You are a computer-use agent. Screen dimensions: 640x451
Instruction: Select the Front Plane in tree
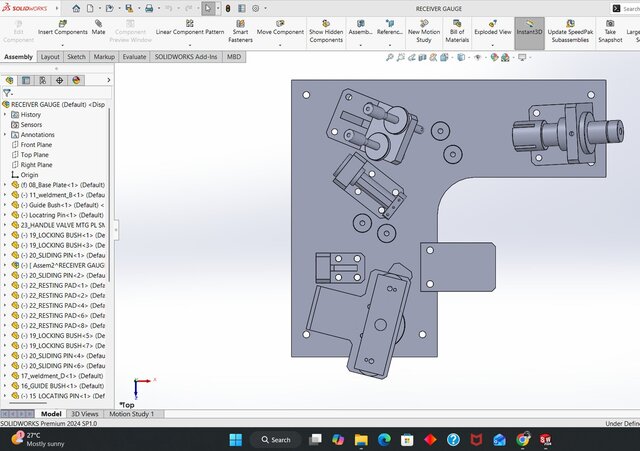pyautogui.click(x=32, y=145)
